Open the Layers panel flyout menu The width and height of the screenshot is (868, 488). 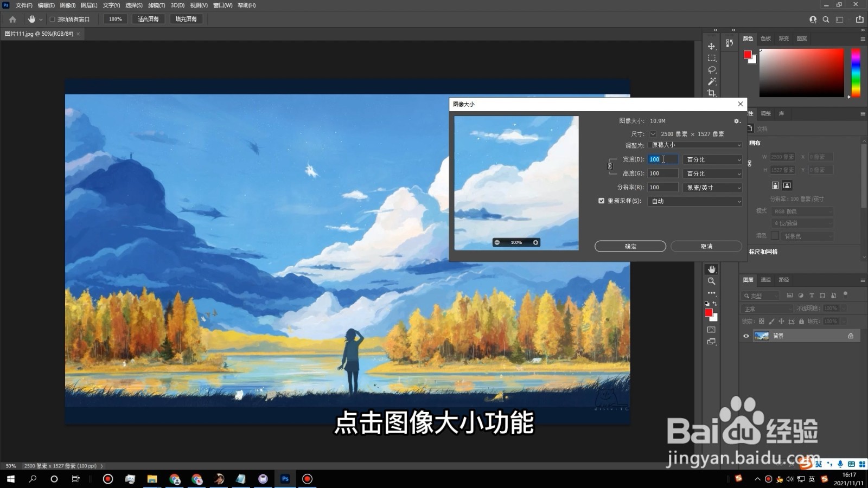coord(863,280)
